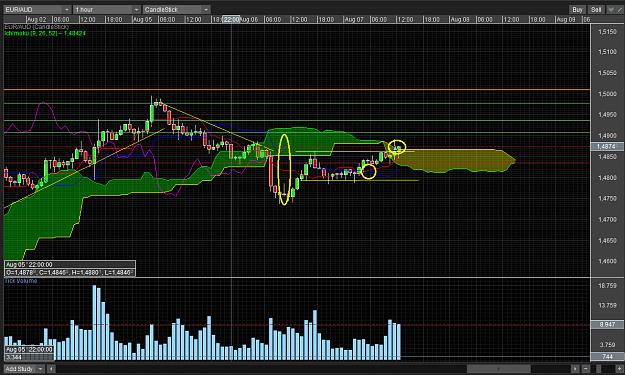Click the Buy button
The width and height of the screenshot is (625, 375).
[x=577, y=10]
